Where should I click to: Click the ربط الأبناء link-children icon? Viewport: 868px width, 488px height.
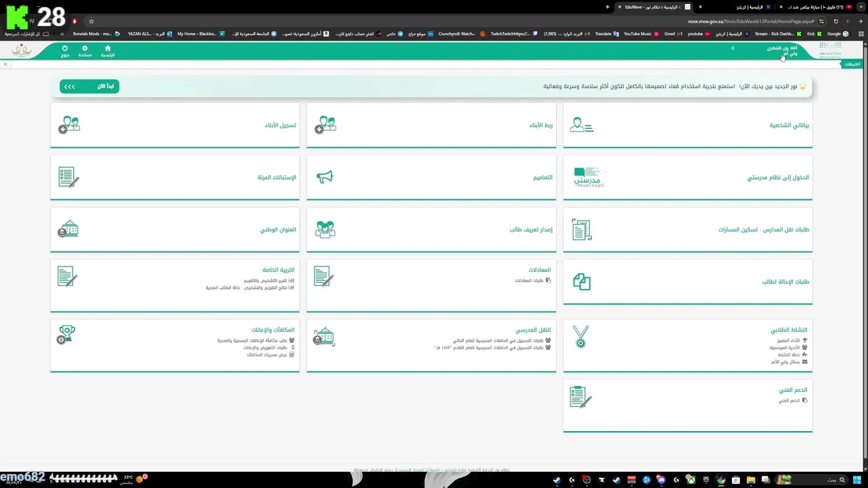(325, 125)
